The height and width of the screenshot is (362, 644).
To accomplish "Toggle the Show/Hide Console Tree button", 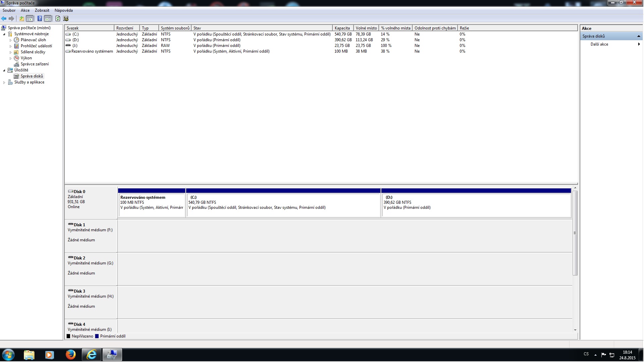I will 30,19.
